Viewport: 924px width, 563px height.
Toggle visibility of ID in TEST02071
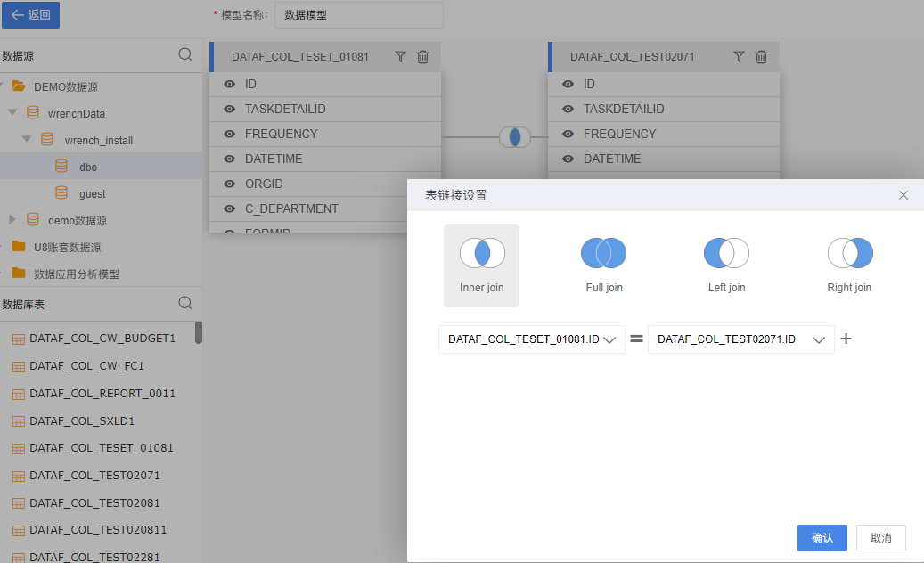point(568,85)
